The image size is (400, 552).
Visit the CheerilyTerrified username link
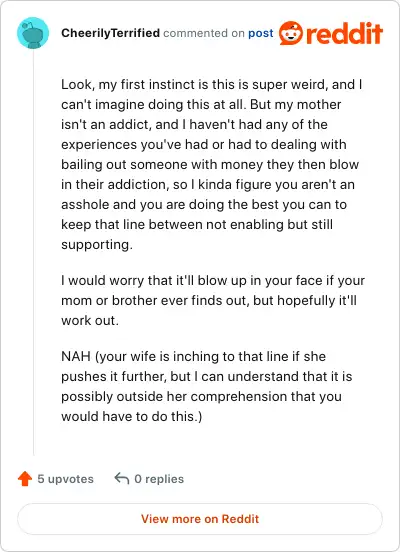point(111,33)
